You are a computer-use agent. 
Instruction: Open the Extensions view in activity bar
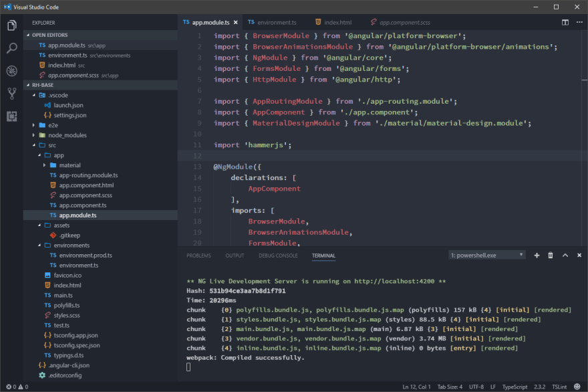[x=11, y=116]
